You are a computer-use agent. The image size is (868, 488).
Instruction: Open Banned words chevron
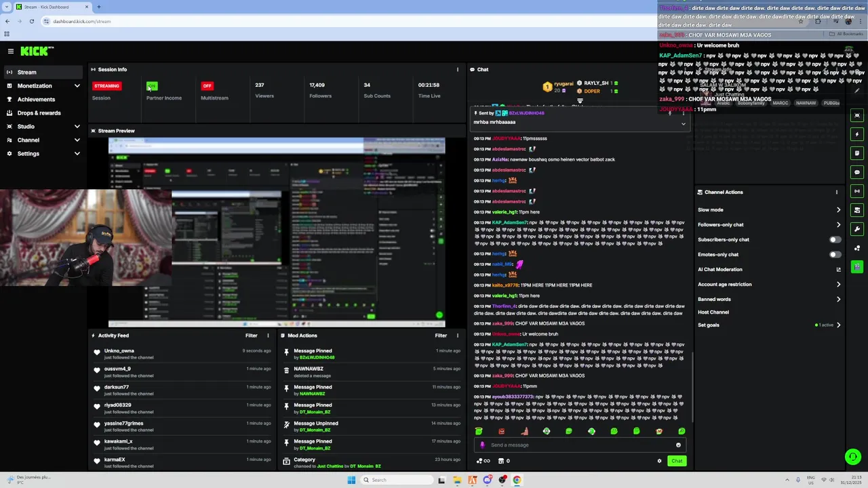tap(838, 300)
